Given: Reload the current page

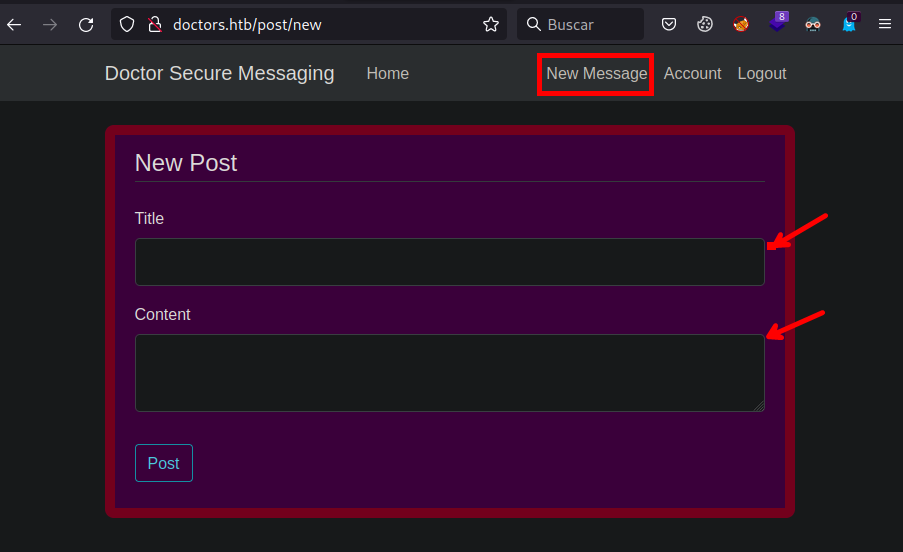Looking at the screenshot, I should (86, 24).
